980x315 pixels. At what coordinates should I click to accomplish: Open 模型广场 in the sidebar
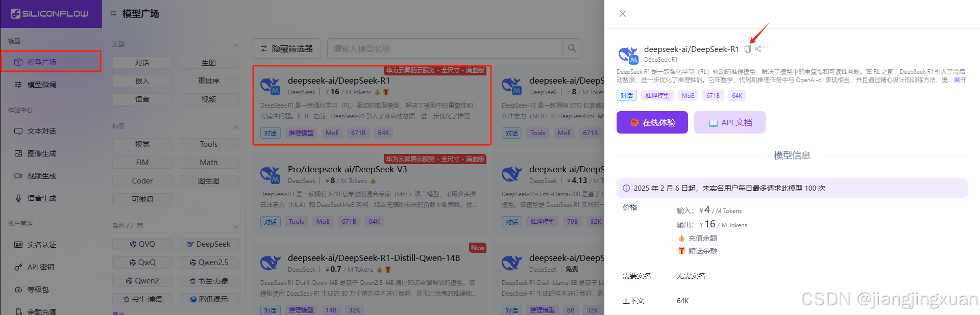(x=51, y=62)
